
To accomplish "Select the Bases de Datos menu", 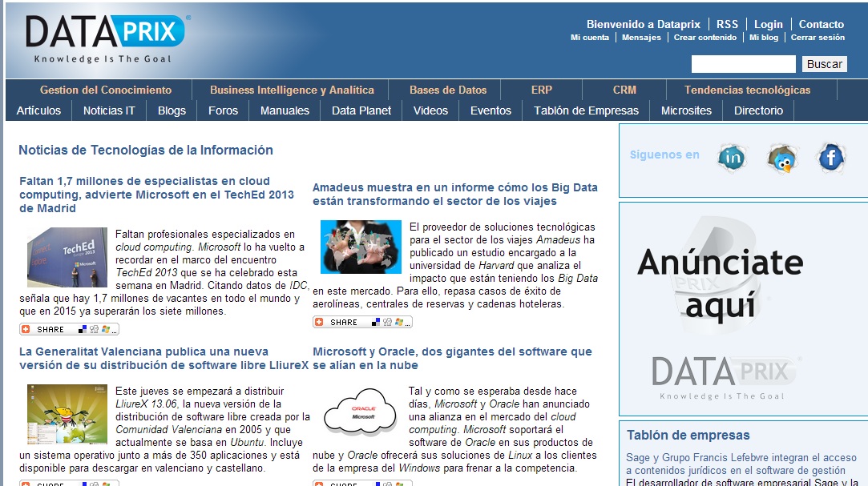I will (448, 90).
